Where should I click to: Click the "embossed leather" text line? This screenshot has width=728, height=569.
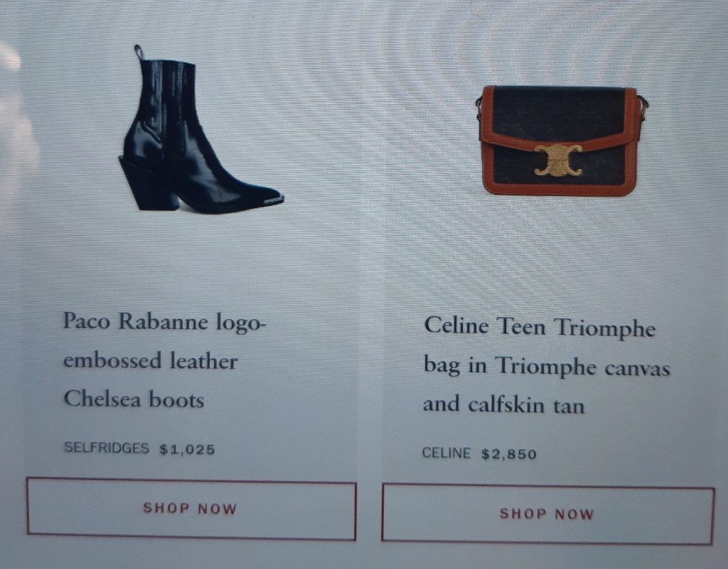coord(151,361)
